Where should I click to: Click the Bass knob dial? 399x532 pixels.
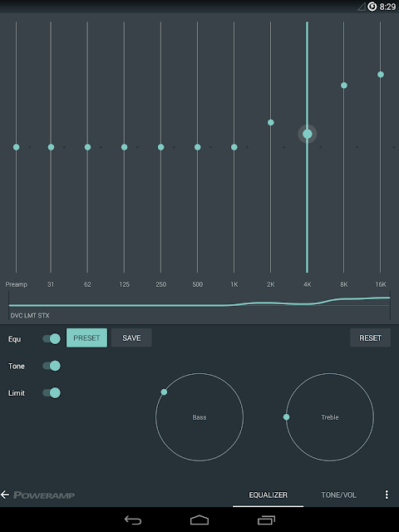click(x=199, y=417)
